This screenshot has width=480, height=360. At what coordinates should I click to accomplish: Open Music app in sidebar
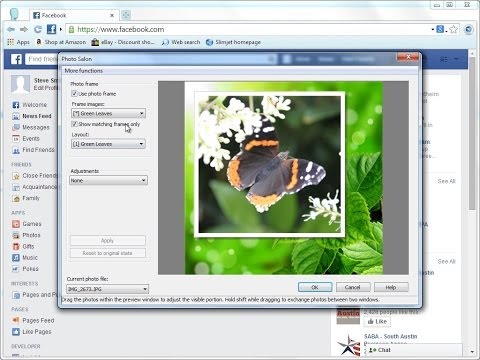click(x=25, y=257)
